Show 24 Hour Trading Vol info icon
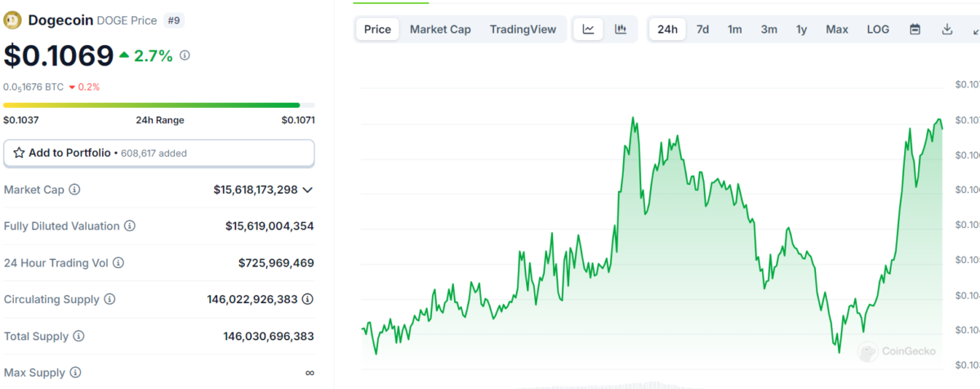 (x=118, y=263)
